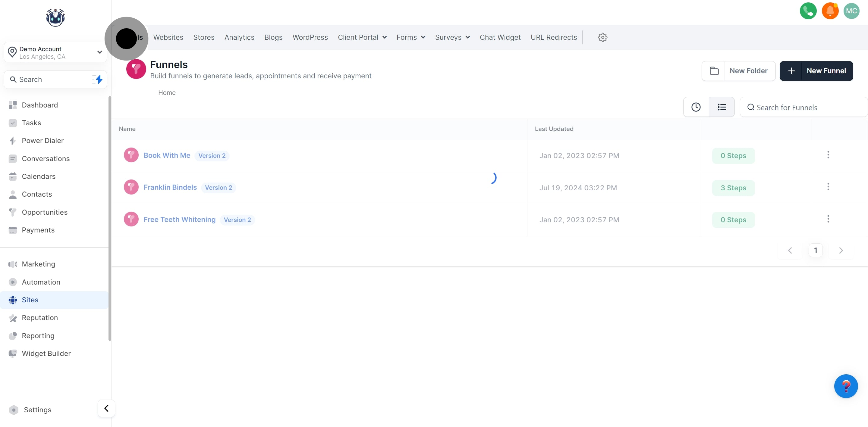Switch to the list view toggle
Screen dimensions: 868x427
click(x=722, y=107)
